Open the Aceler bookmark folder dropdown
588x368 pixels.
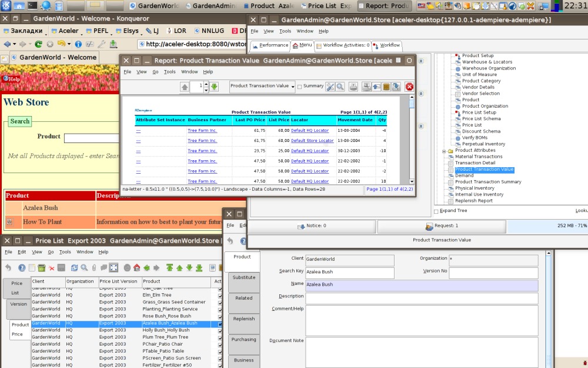[x=66, y=31]
